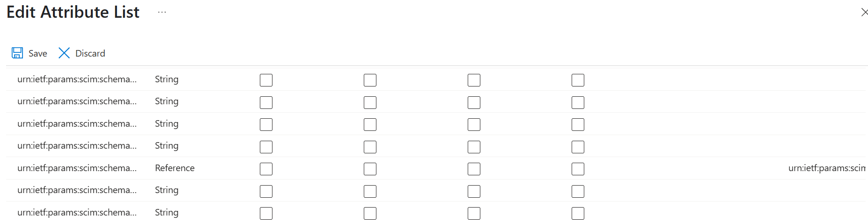
Task: Click the Save floppy disk icon
Action: point(17,53)
